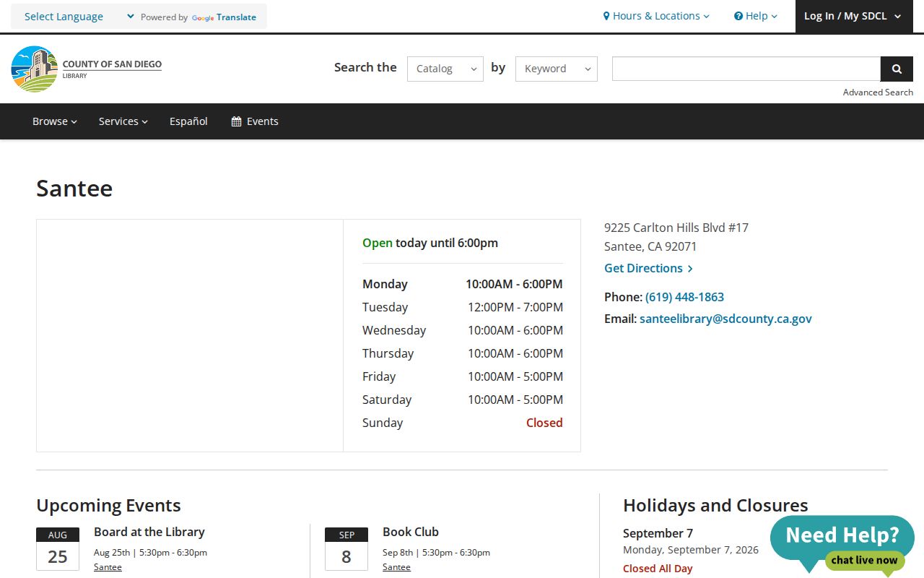Screen dimensions: 924x578
Task: Open the Services navigation menu
Action: (x=123, y=121)
